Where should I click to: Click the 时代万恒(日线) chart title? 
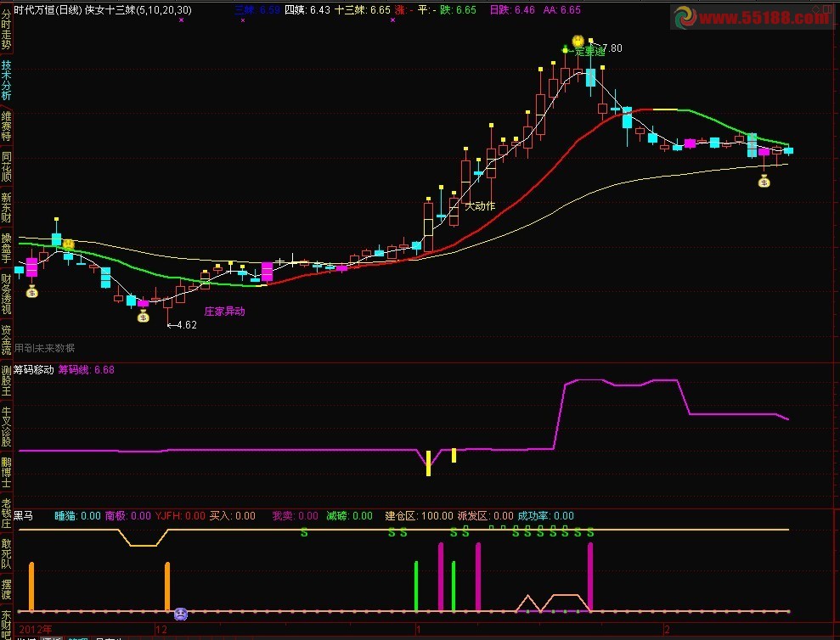(48, 9)
